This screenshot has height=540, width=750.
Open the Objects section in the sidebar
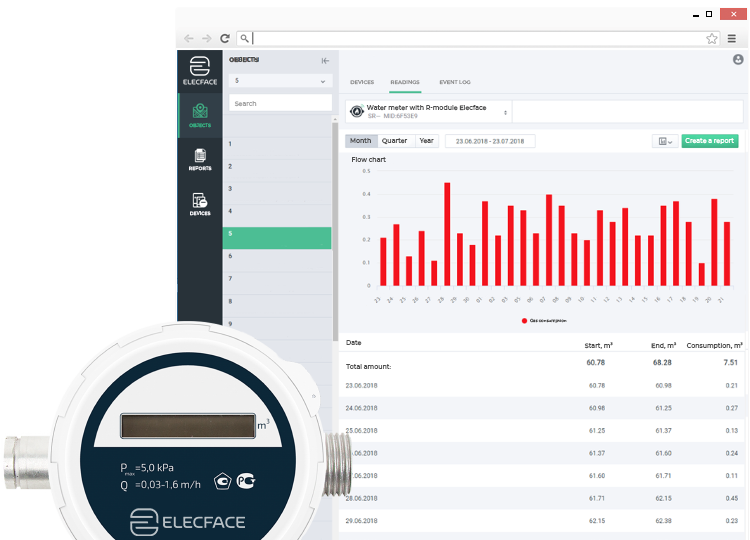point(200,116)
